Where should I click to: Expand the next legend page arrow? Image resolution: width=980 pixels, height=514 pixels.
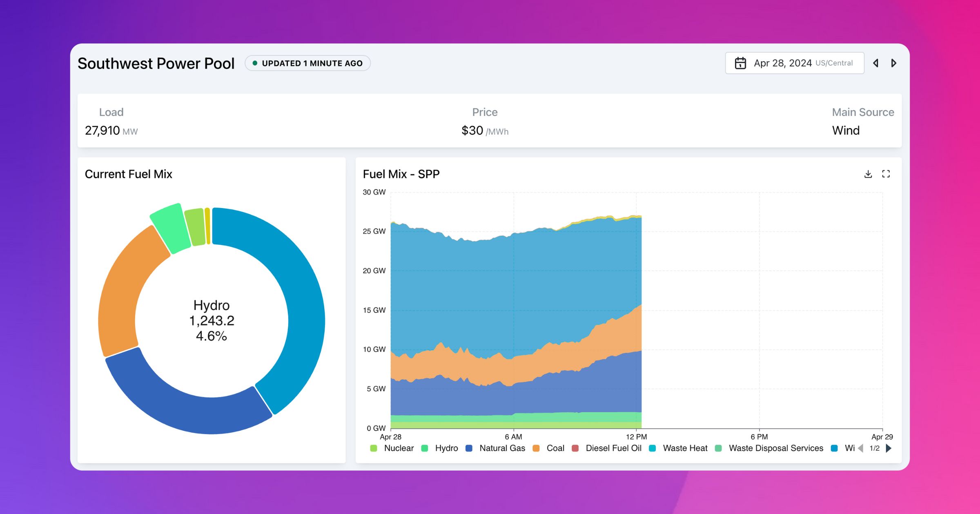[889, 448]
